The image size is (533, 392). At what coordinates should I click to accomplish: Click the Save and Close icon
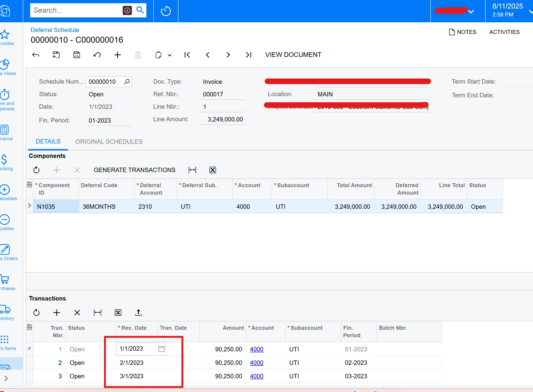[x=56, y=55]
